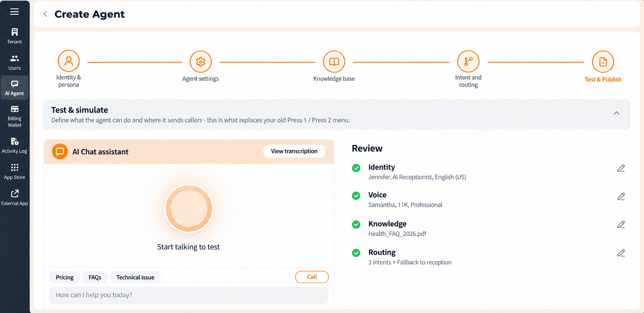Select the Test & Publish step

click(x=603, y=67)
